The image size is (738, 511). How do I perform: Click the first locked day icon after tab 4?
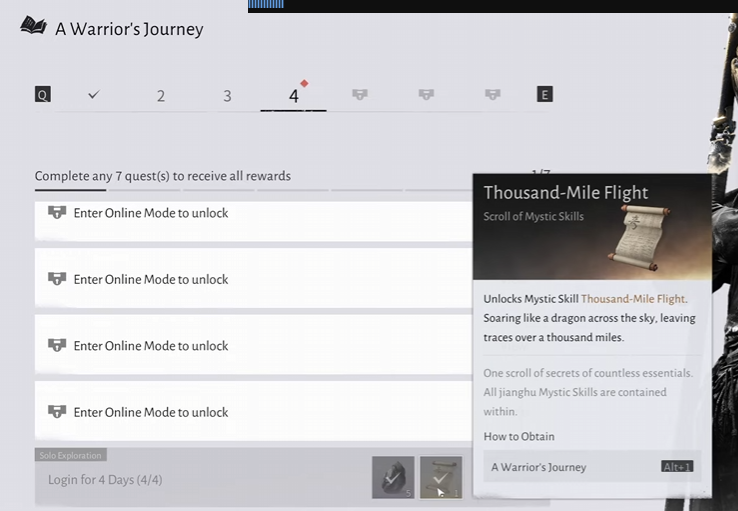click(360, 95)
